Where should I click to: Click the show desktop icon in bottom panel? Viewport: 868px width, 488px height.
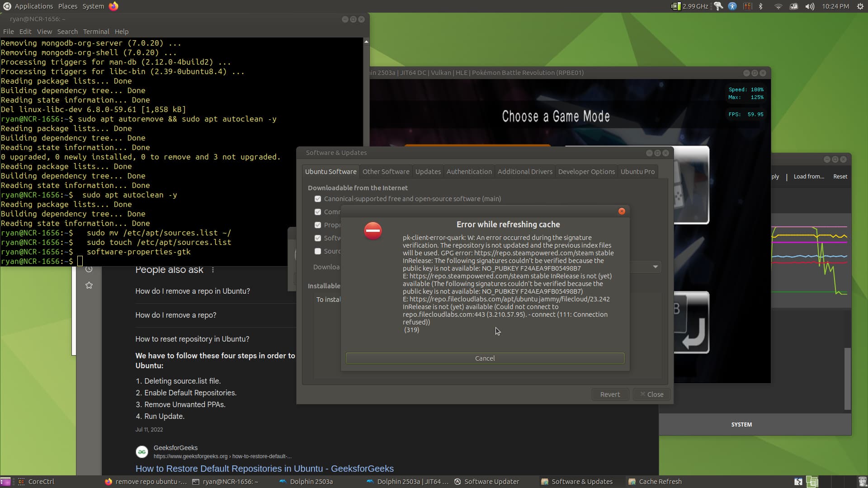tap(5, 482)
